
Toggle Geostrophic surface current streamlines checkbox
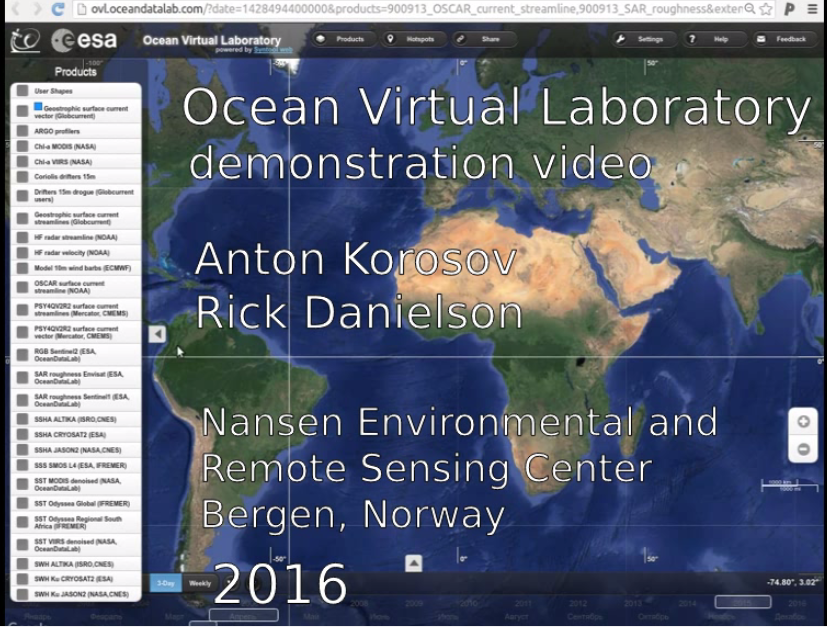[x=22, y=218]
